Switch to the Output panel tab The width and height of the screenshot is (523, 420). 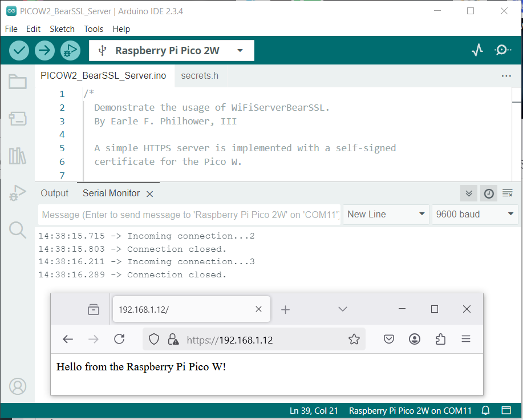pyautogui.click(x=54, y=193)
